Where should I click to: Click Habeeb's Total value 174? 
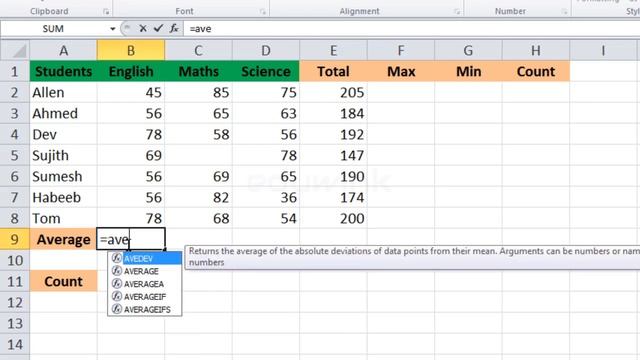(333, 198)
